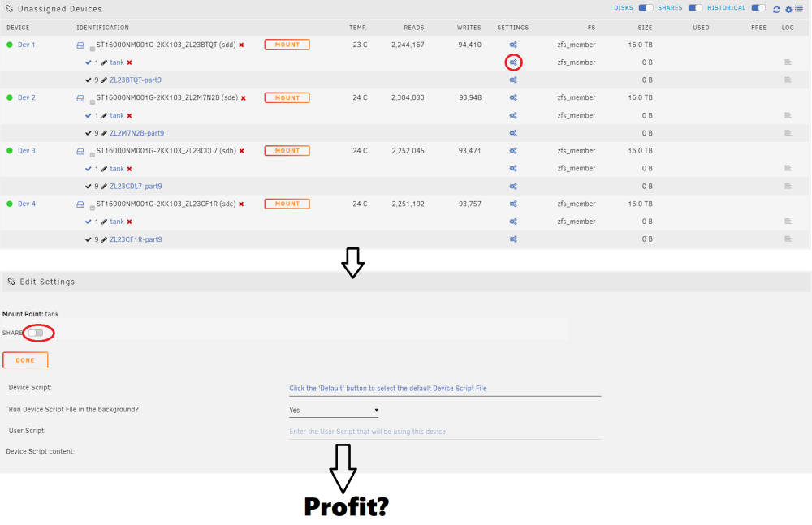Image resolution: width=812 pixels, height=525 pixels.
Task: Collapse partitions of Dev 3 sdb disk
Action: click(x=93, y=155)
